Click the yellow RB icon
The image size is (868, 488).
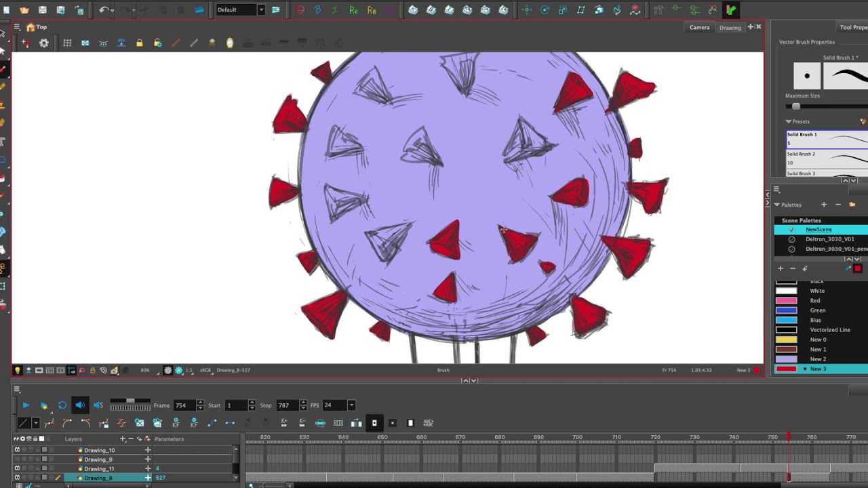(x=372, y=10)
